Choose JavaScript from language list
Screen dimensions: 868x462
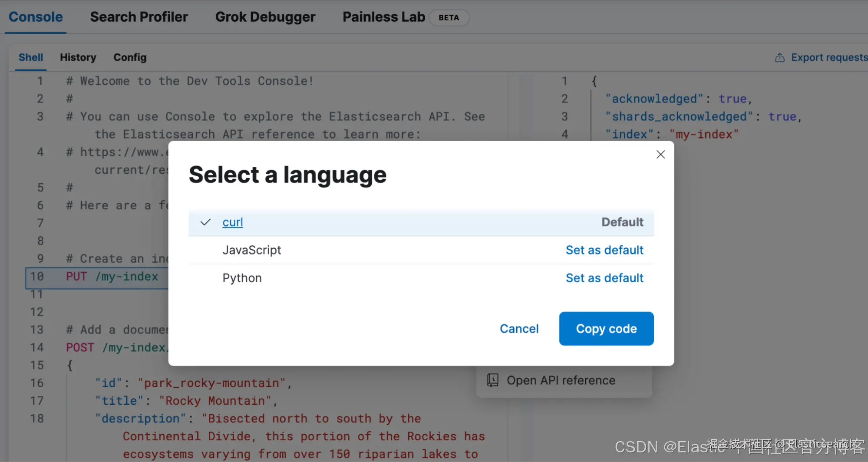point(252,250)
